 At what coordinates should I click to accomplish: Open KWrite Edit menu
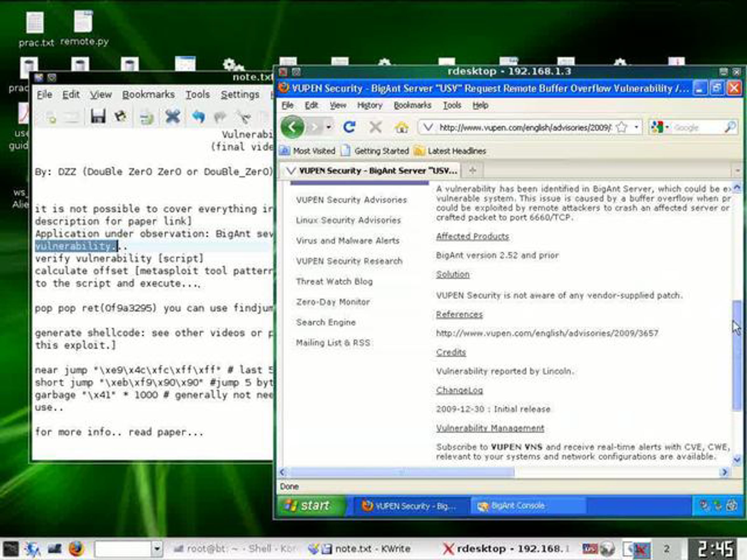click(71, 95)
